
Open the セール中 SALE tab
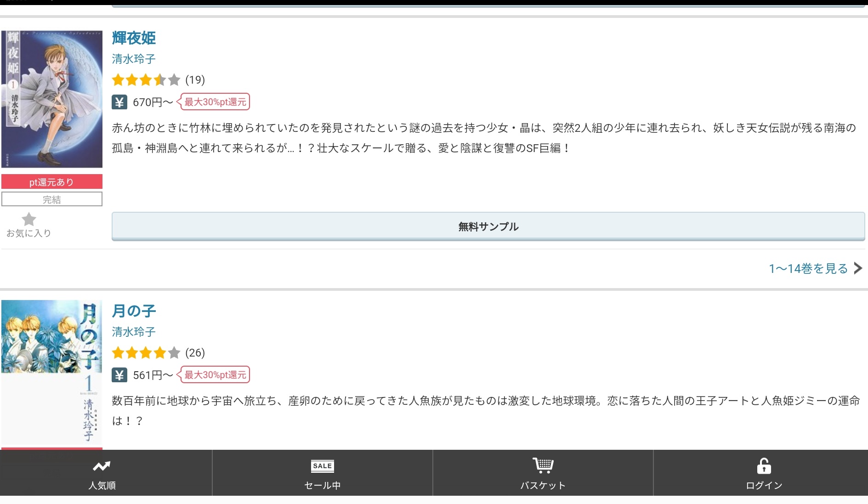tap(322, 466)
